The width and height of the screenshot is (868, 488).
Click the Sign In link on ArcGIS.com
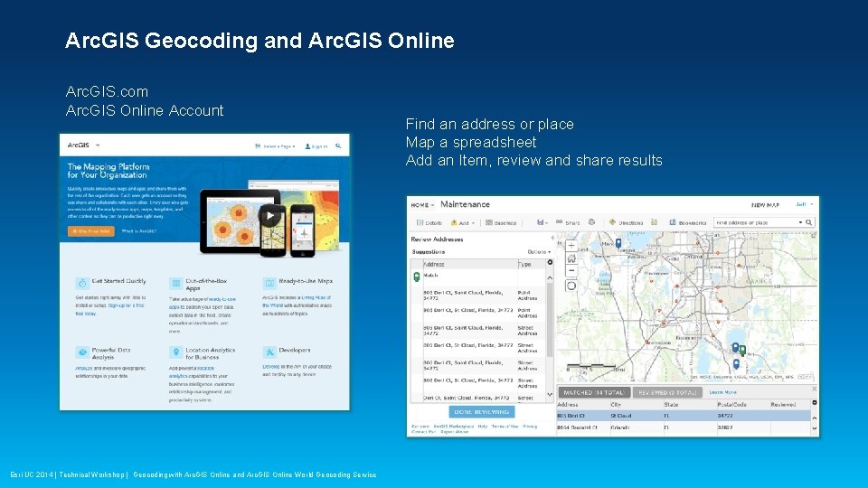pos(316,146)
